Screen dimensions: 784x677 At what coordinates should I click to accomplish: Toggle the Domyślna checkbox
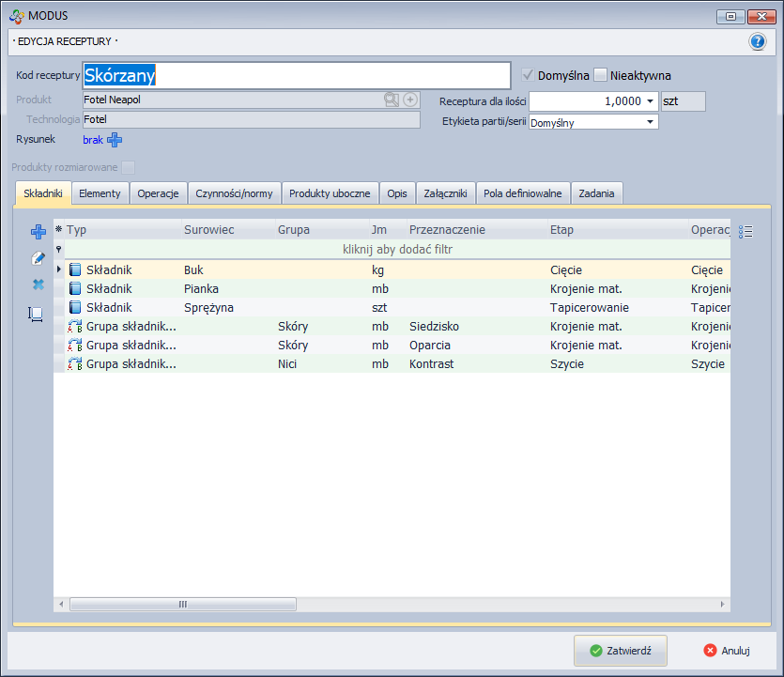[x=529, y=75]
